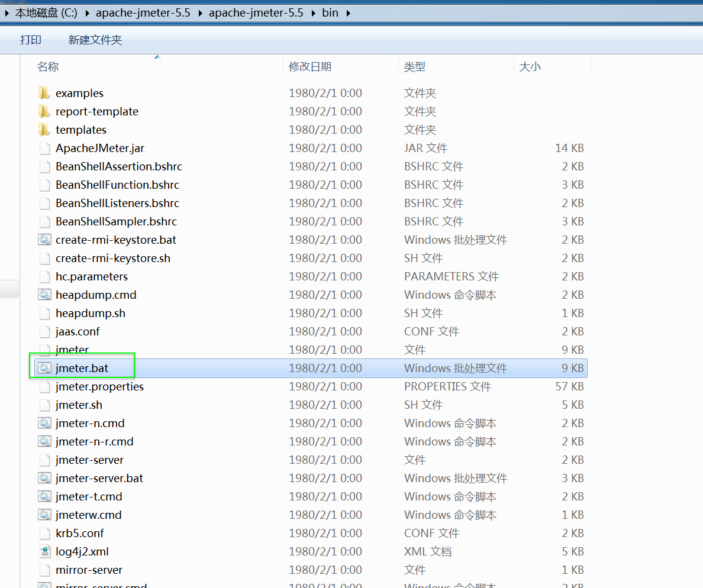Click Windows 命令脚本 type in heapdump.cmd row

(450, 295)
